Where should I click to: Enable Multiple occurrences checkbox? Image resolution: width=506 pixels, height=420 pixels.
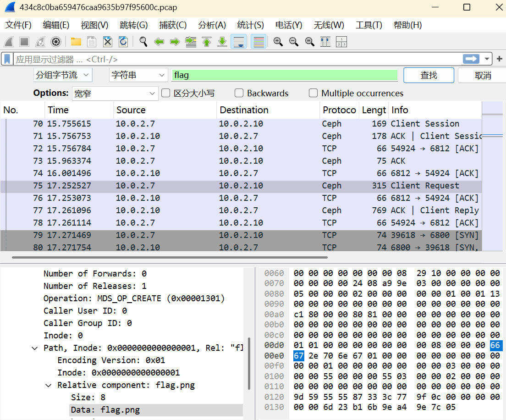(313, 93)
